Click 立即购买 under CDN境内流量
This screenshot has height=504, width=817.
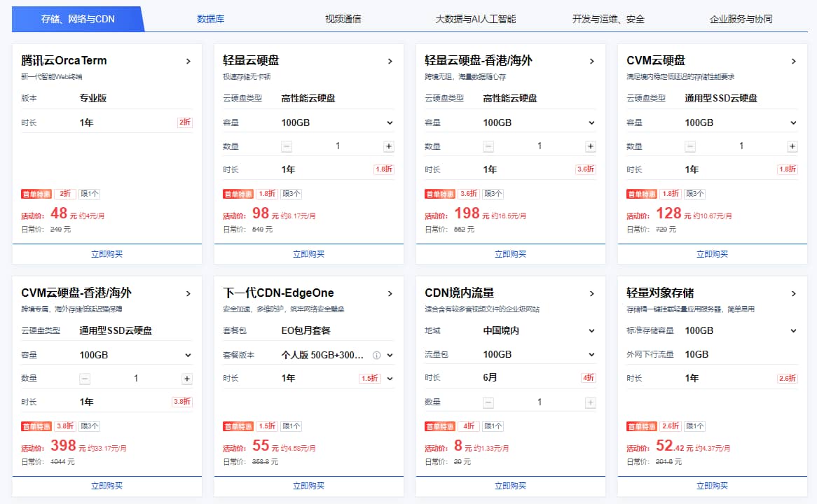pyautogui.click(x=510, y=486)
